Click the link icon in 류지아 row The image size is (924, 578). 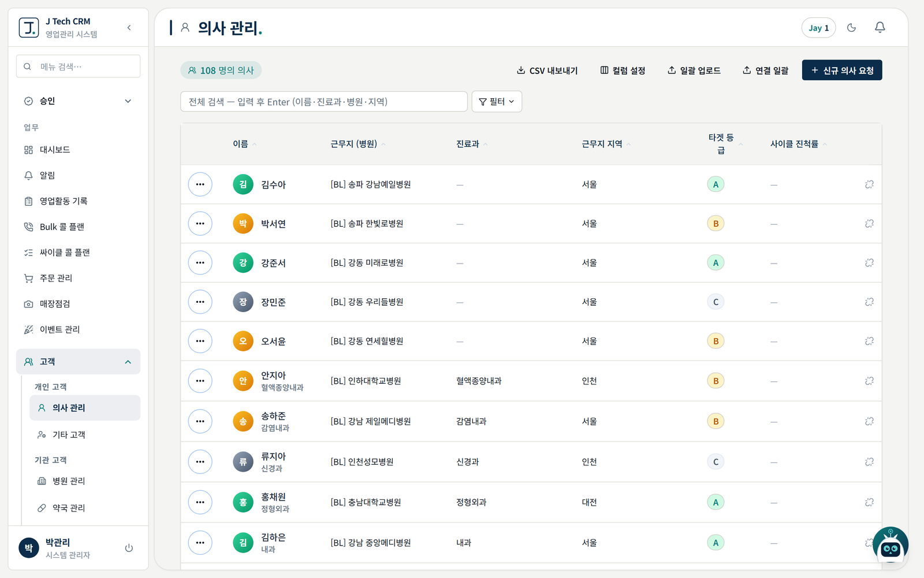869,462
